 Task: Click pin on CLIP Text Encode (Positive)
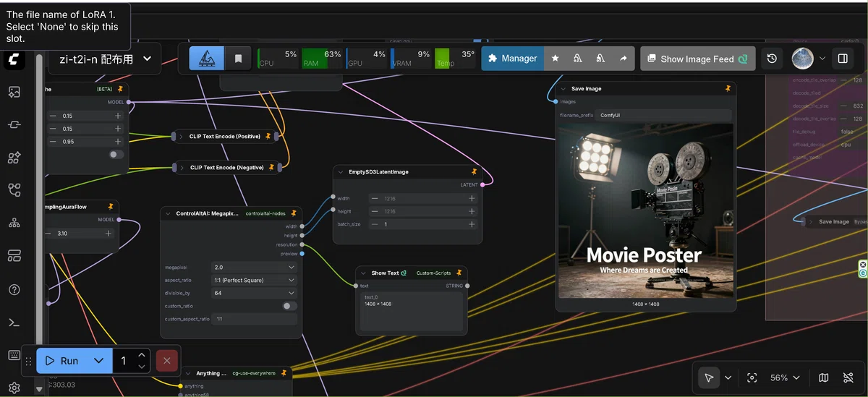[268, 136]
